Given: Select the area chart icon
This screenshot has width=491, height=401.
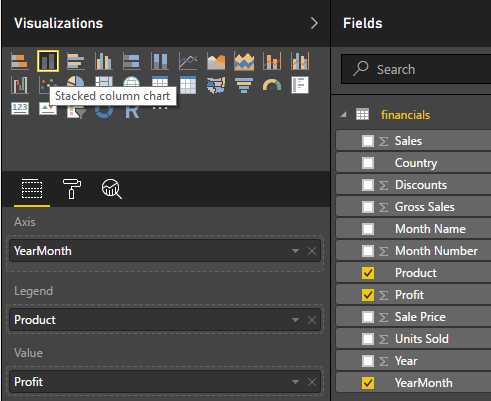Looking at the screenshot, I should pyautogui.click(x=216, y=61).
